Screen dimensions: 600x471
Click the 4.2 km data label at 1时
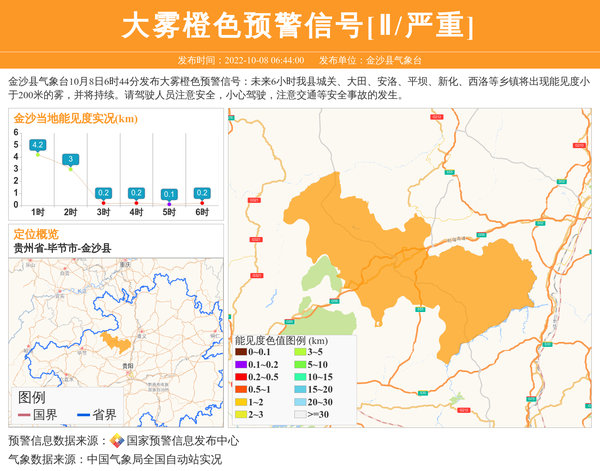[x=38, y=145]
